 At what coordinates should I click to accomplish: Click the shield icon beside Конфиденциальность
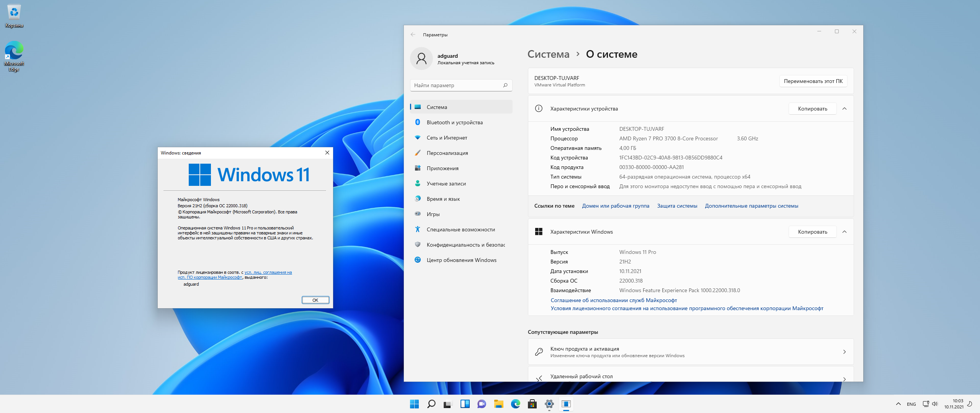[418, 245]
